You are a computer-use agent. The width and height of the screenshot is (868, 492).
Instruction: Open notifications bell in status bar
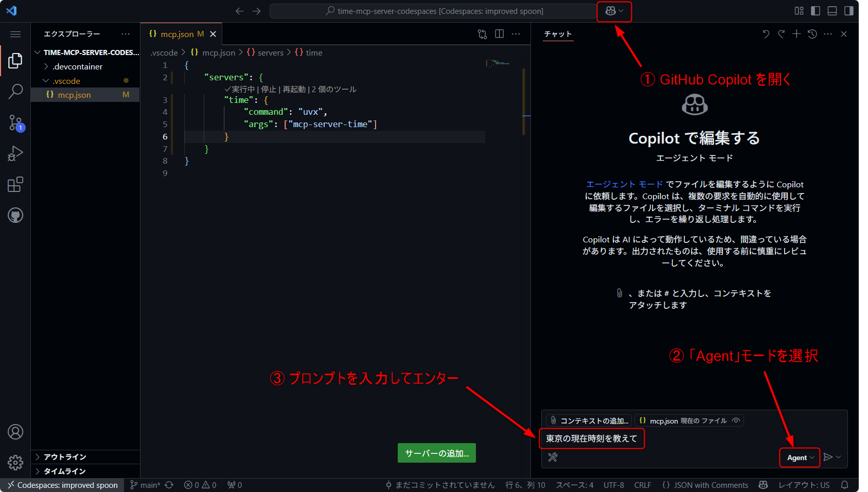point(844,485)
